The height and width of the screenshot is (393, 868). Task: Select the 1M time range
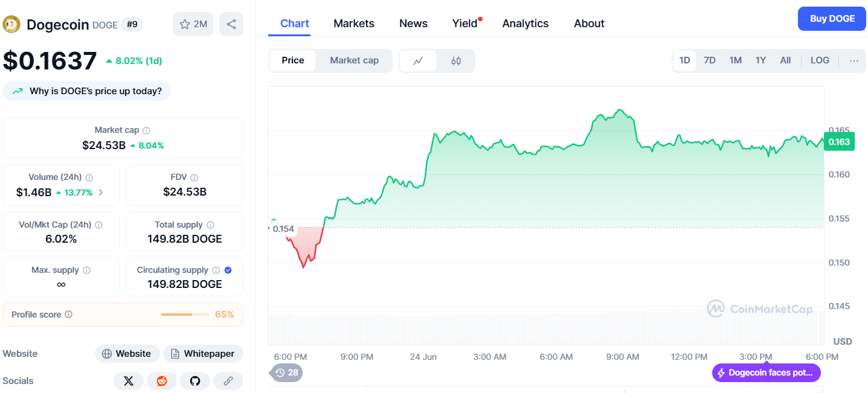[735, 60]
